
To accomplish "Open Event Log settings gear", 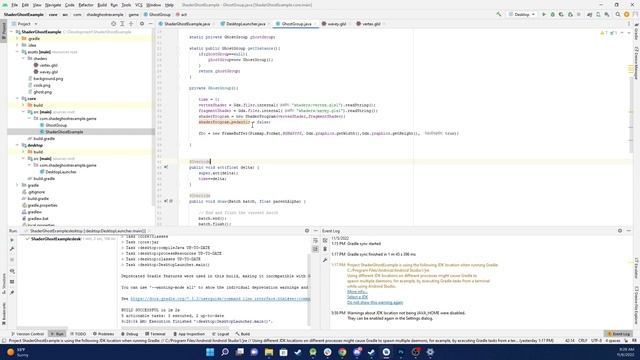I will click(620, 231).
